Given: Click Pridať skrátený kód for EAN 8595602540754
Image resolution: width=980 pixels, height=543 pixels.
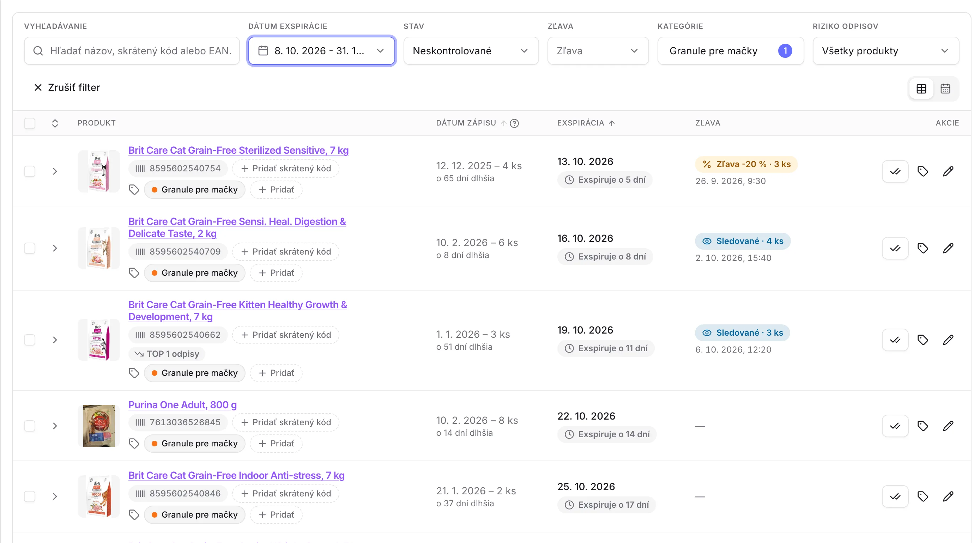Looking at the screenshot, I should click(286, 169).
